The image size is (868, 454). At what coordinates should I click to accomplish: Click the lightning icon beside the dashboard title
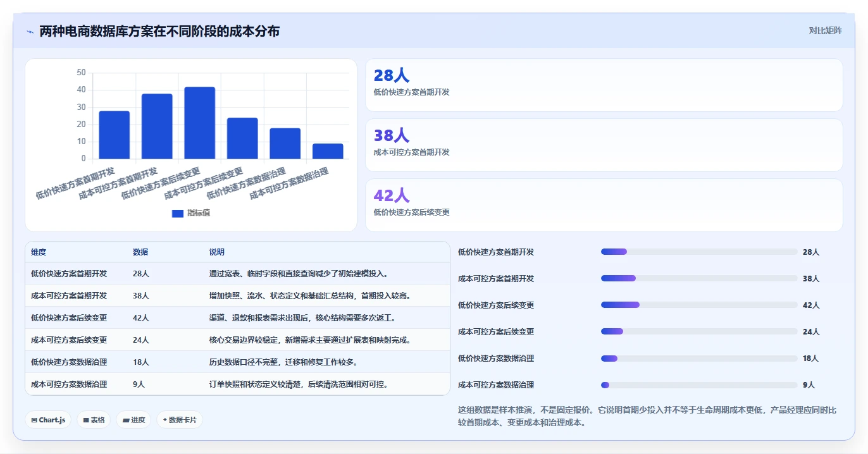point(30,32)
